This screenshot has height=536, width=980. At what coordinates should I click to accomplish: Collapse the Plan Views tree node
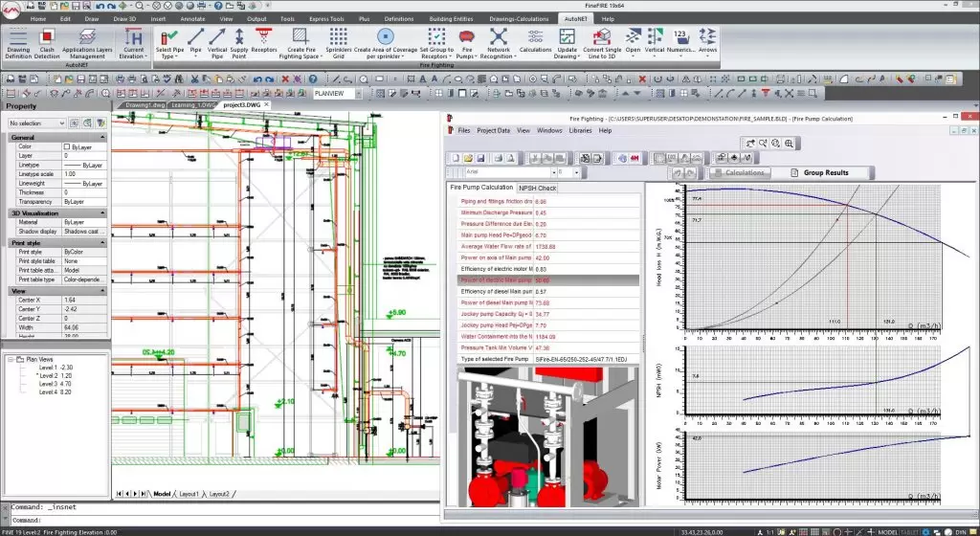click(x=9, y=360)
